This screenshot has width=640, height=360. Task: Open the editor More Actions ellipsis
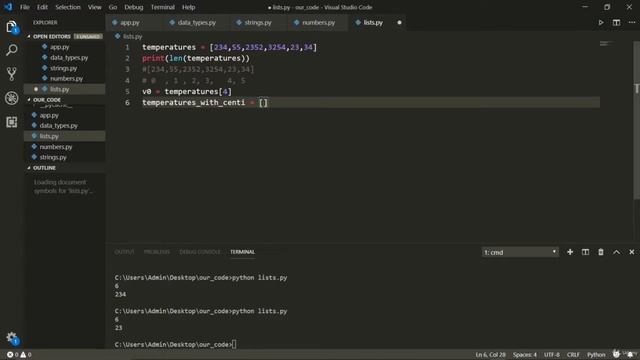click(631, 22)
